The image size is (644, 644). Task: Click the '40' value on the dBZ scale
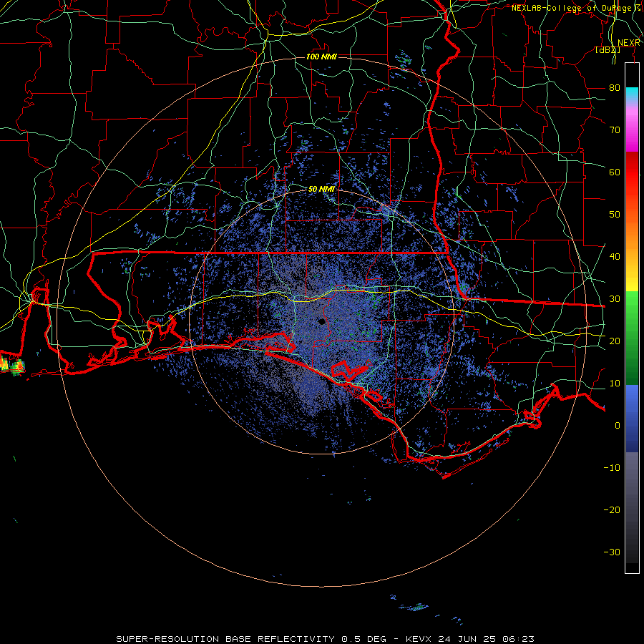[x=615, y=257]
